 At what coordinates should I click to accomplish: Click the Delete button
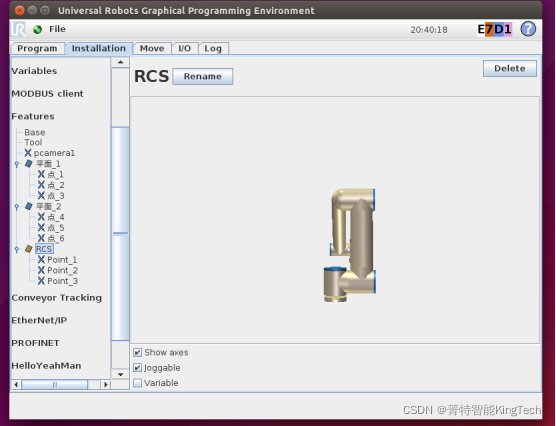[x=510, y=68]
